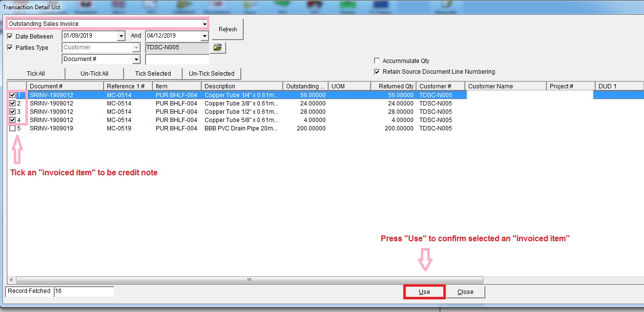Click the Refresh button
The image size is (644, 312).
point(228,29)
